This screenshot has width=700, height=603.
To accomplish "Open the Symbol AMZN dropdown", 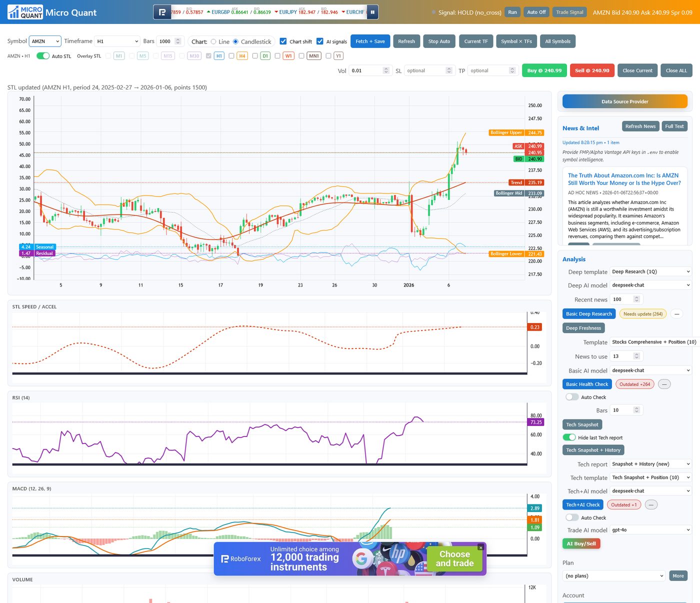I will click(x=45, y=41).
